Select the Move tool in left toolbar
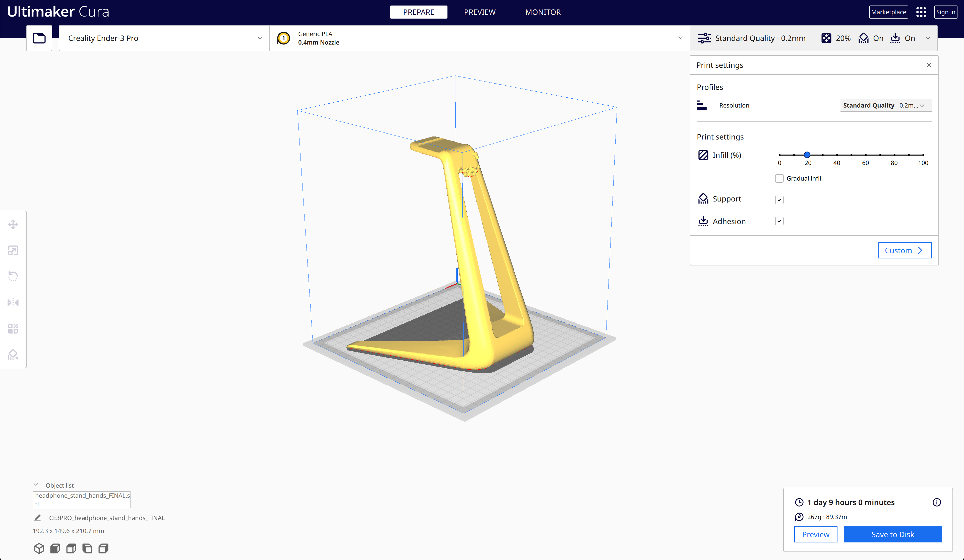 point(13,224)
